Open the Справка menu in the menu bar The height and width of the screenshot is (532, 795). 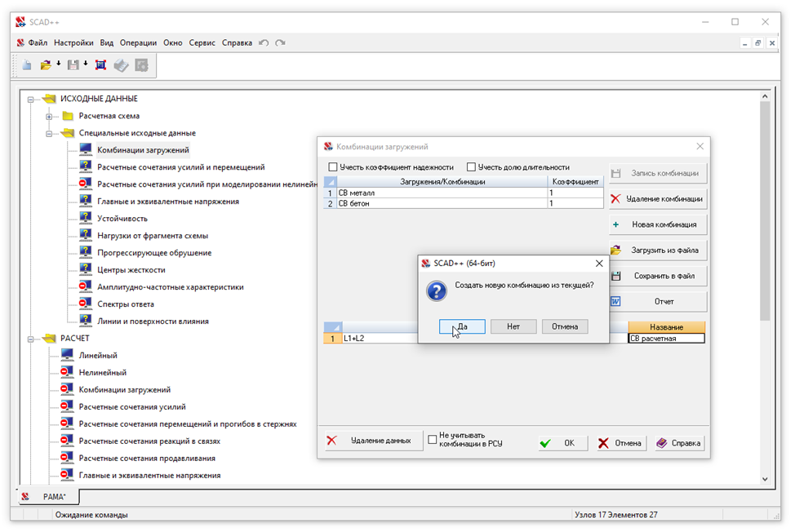tap(237, 42)
